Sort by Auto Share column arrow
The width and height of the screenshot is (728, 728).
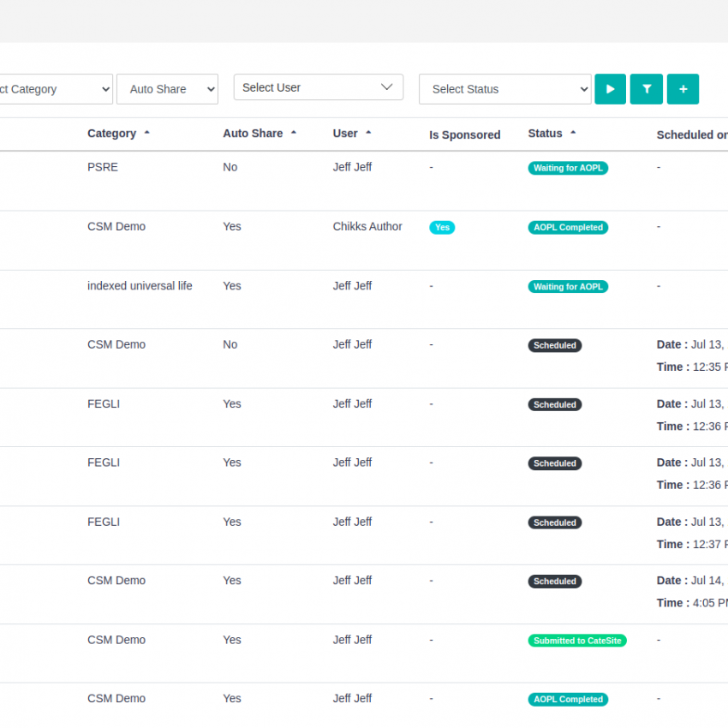[294, 133]
